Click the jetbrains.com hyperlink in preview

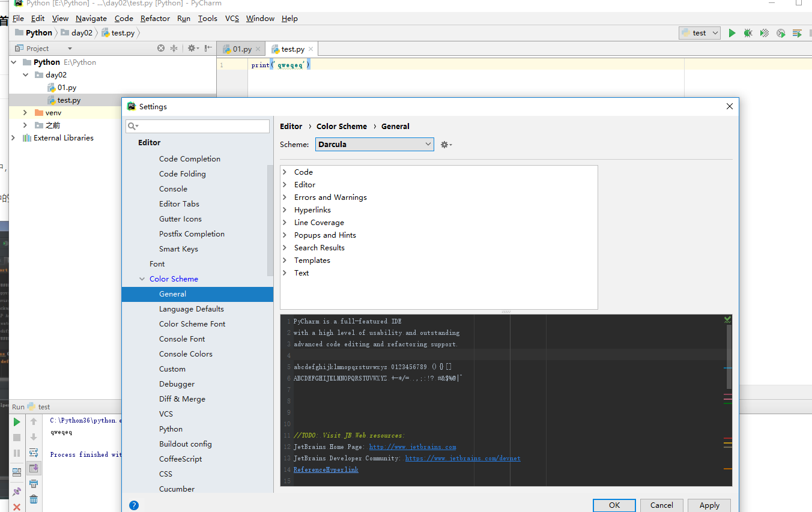point(413,447)
